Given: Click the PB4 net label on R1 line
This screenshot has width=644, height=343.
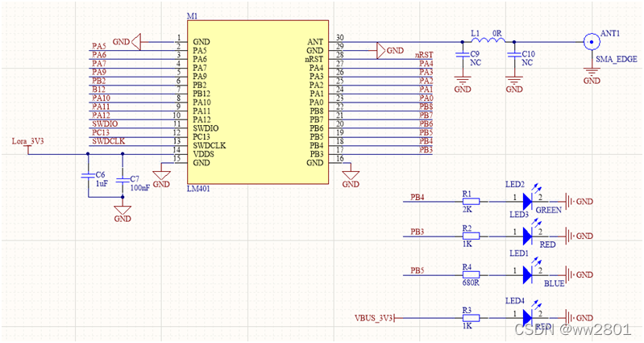Looking at the screenshot, I should 418,198.
